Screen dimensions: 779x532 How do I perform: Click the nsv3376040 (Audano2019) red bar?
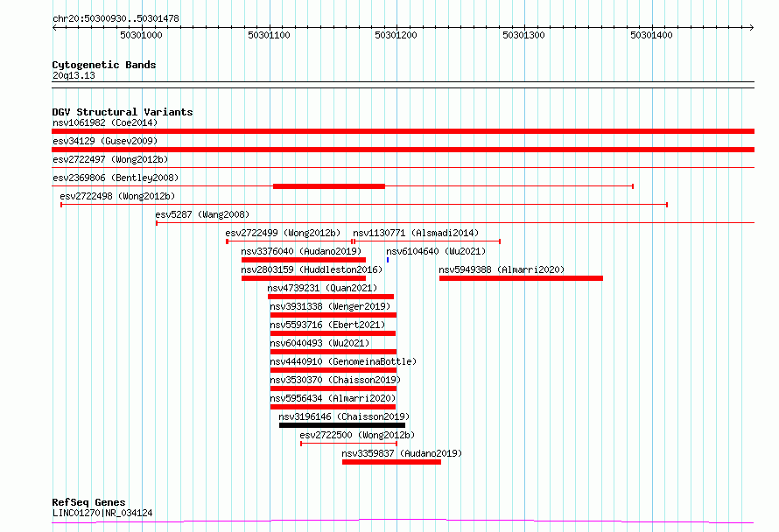[x=304, y=260]
